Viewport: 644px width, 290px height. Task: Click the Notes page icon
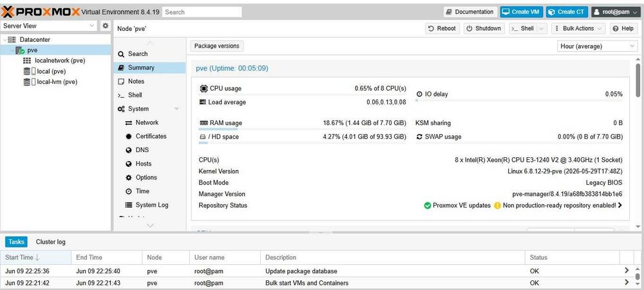tap(121, 81)
